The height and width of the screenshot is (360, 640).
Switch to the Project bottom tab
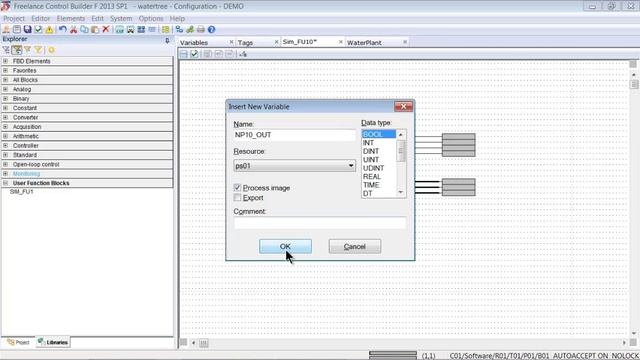tap(18, 342)
